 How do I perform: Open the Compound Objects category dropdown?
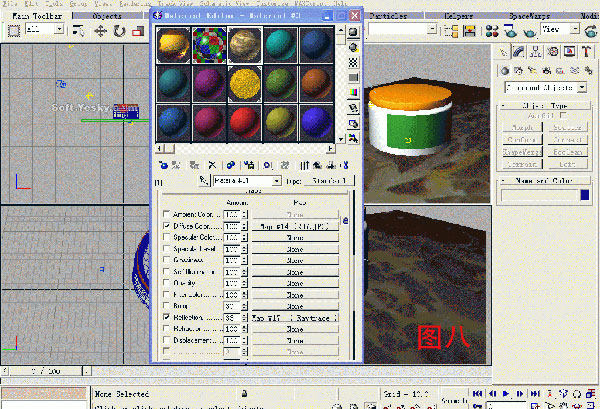click(582, 88)
